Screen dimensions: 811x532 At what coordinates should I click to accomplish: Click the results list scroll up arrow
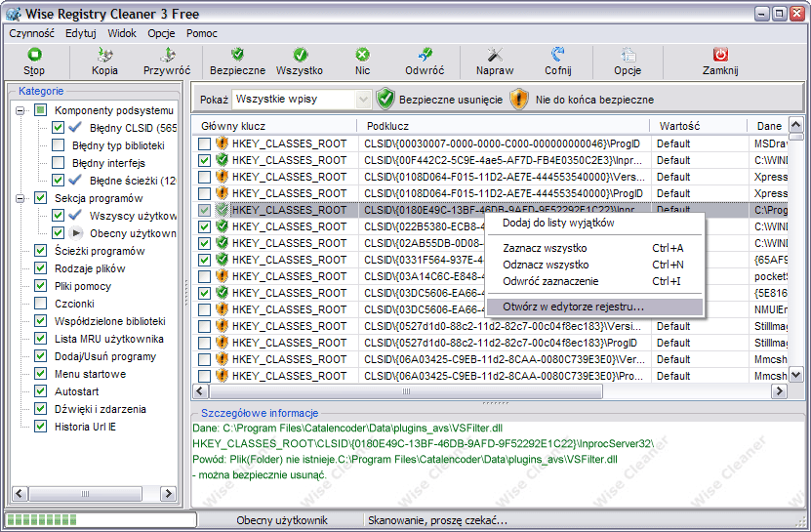click(x=796, y=124)
